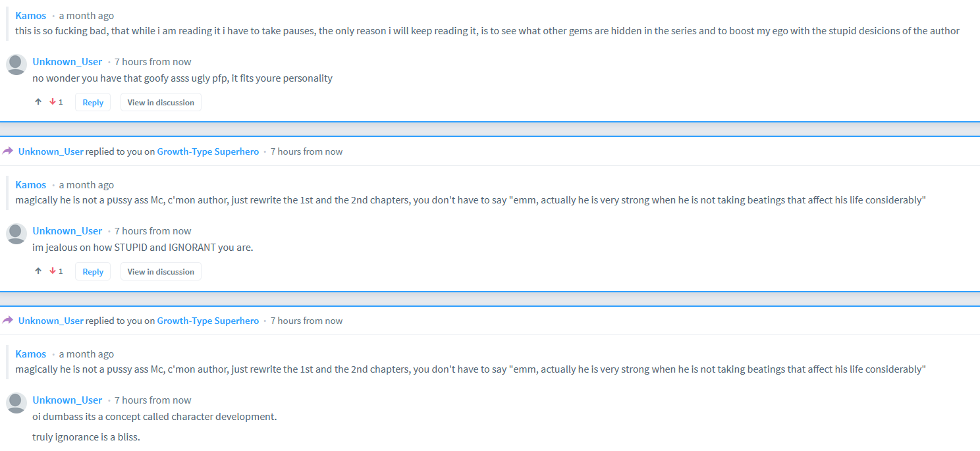This screenshot has width=980, height=451.
Task: Open Unknown_User name in the middle notification header
Action: coord(51,151)
